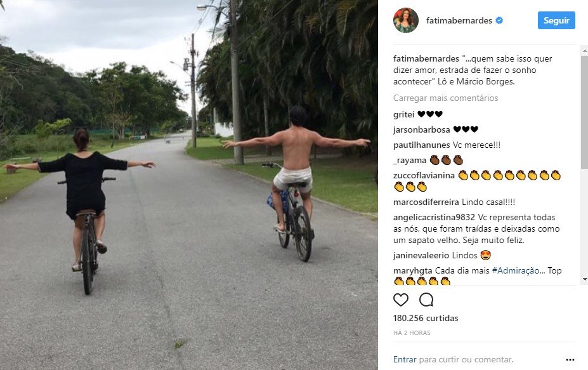The image size is (588, 370).
Task: Click the comments scrollbar up arrow
Action: pos(585,50)
